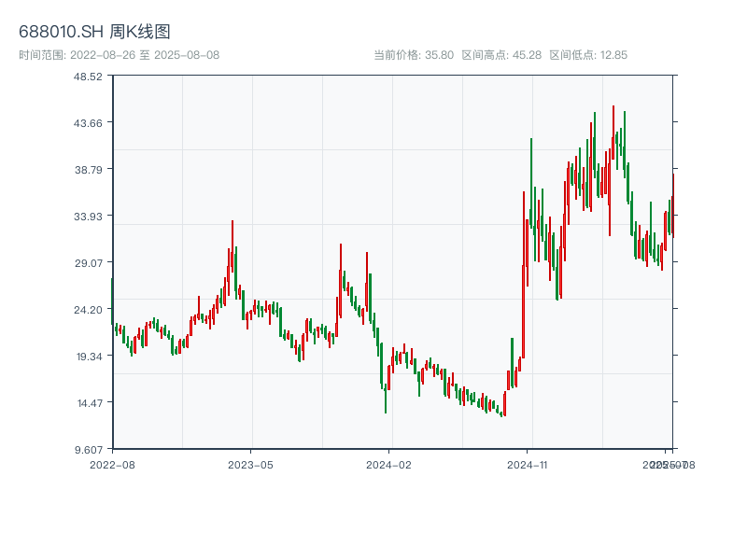Viewport: 747px width, 560px height.
Task: Select the 时间范围 date range text
Action: point(120,55)
